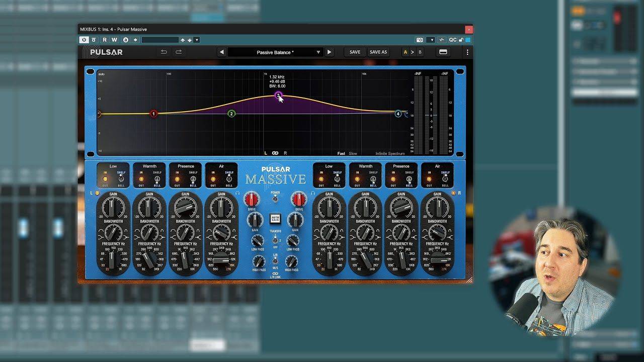
Task: Click the SAVE preset button
Action: pos(355,52)
